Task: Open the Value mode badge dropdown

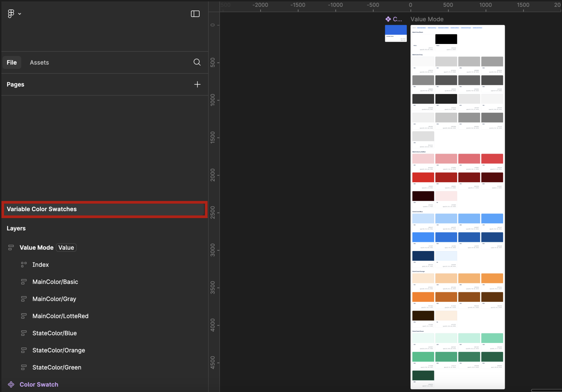Action: coord(66,248)
